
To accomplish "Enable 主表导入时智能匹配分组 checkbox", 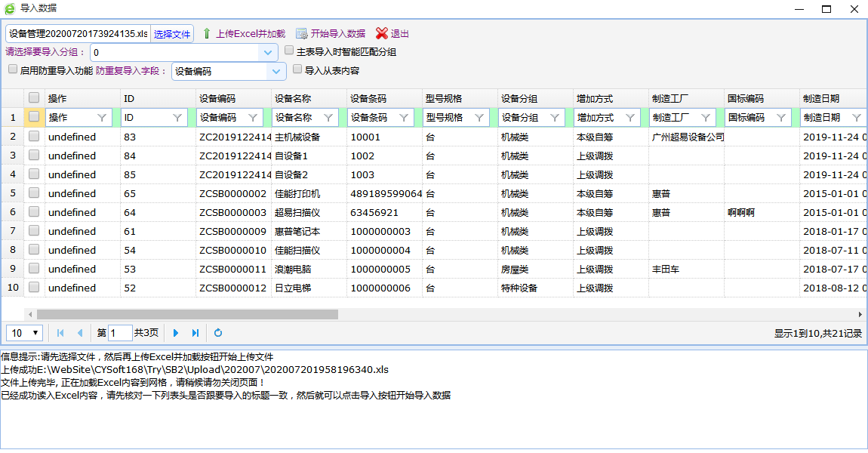I will (x=289, y=51).
